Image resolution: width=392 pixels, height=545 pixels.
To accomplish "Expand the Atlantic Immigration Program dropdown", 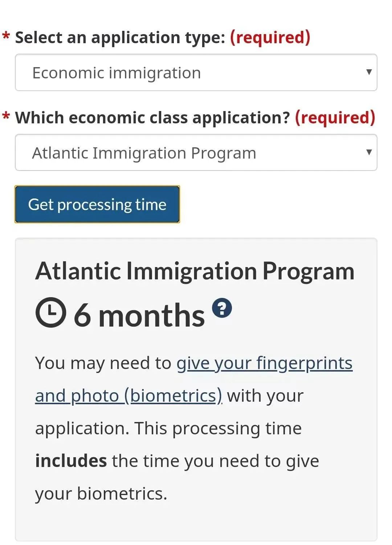I will coord(196,152).
